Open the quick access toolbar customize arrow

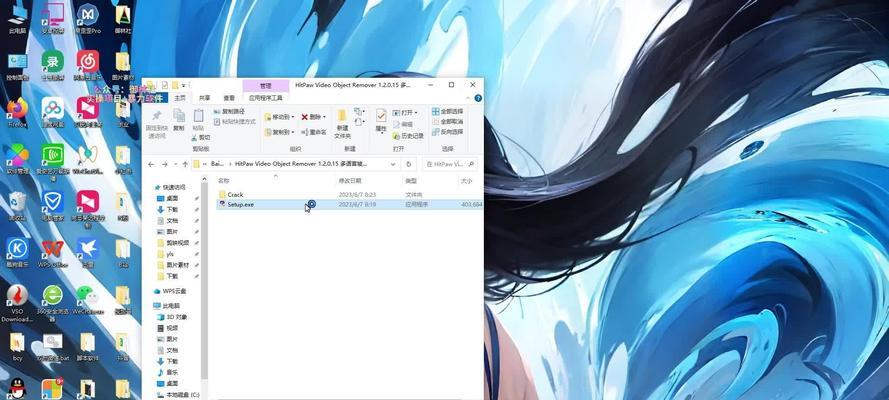(x=184, y=85)
